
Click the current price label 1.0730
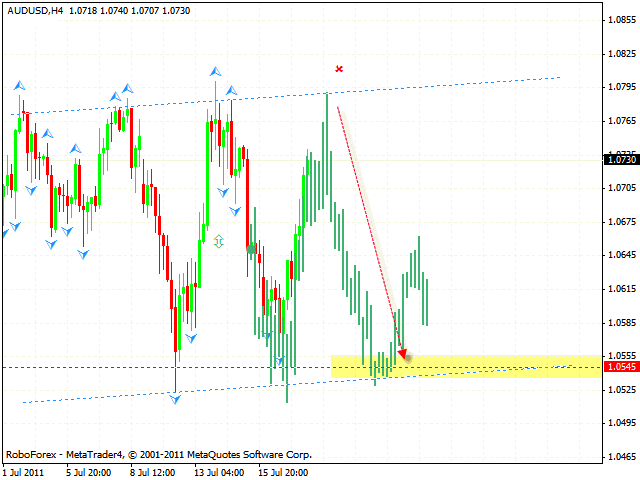(x=620, y=159)
